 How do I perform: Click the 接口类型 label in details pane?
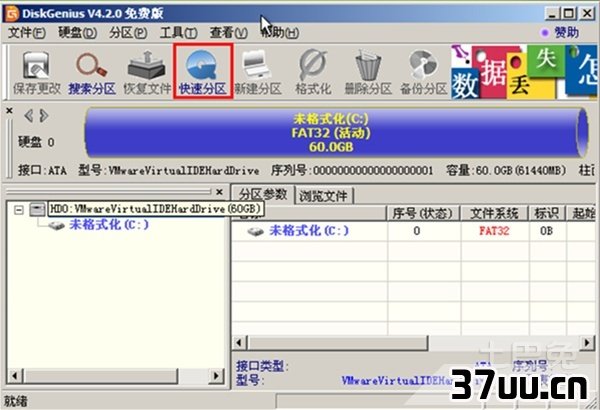pyautogui.click(x=262, y=366)
